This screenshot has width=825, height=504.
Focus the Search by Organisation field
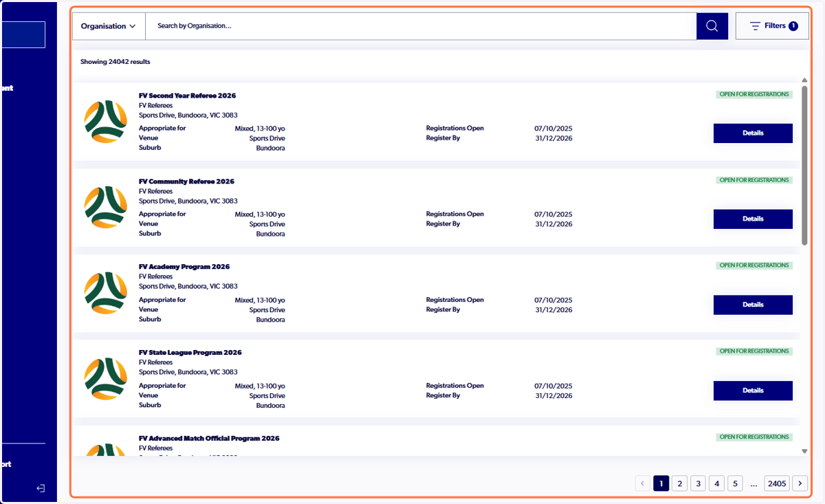click(x=421, y=26)
